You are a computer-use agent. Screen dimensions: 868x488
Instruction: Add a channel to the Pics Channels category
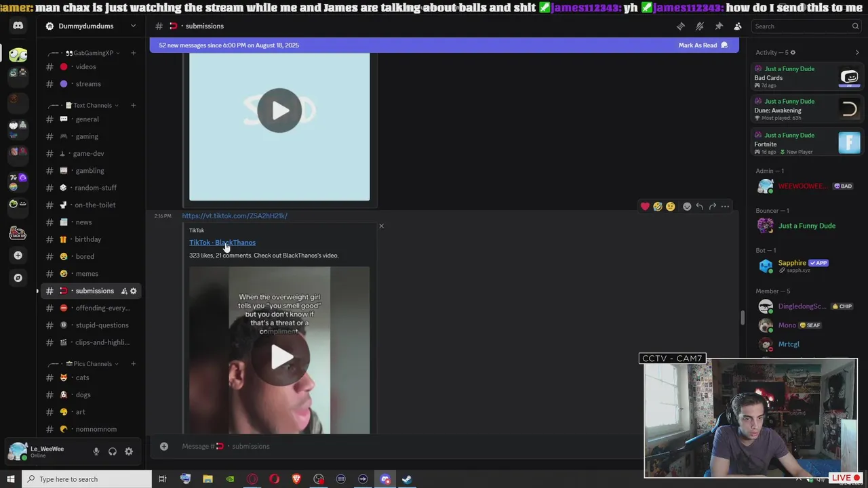point(133,363)
